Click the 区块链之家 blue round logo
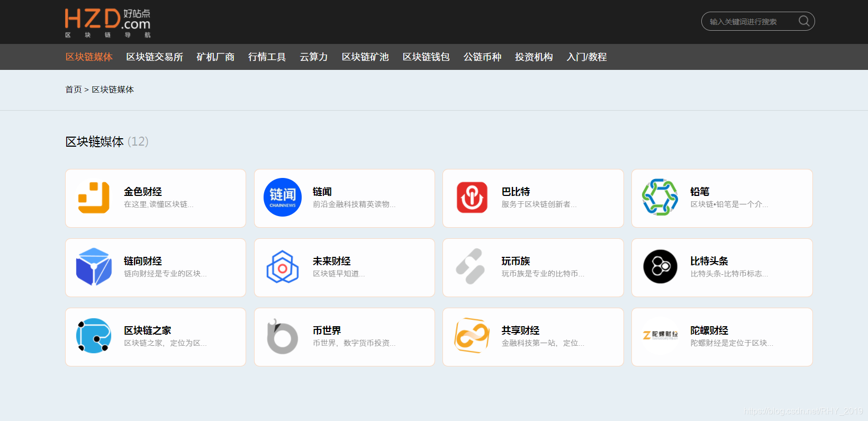This screenshot has width=868, height=421. (x=94, y=336)
